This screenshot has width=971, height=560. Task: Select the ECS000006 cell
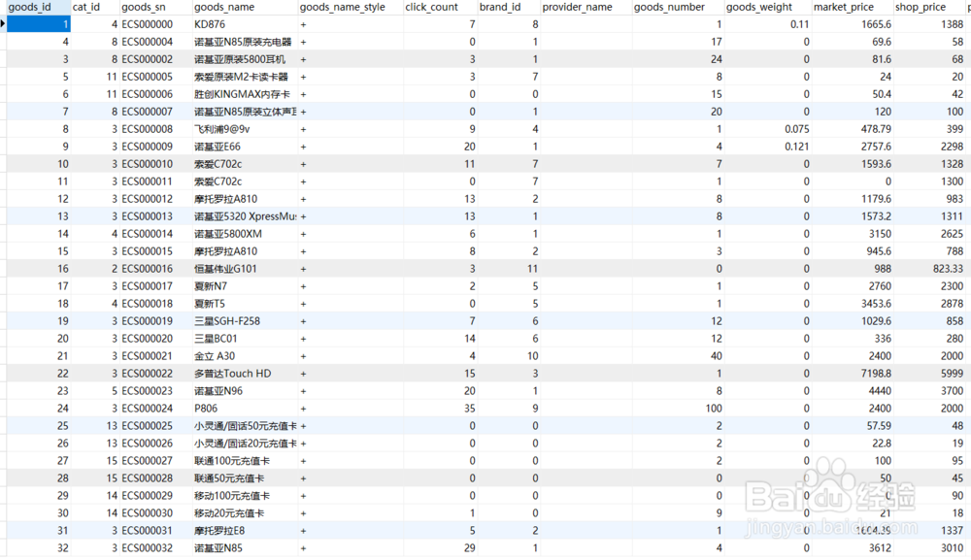[x=155, y=94]
